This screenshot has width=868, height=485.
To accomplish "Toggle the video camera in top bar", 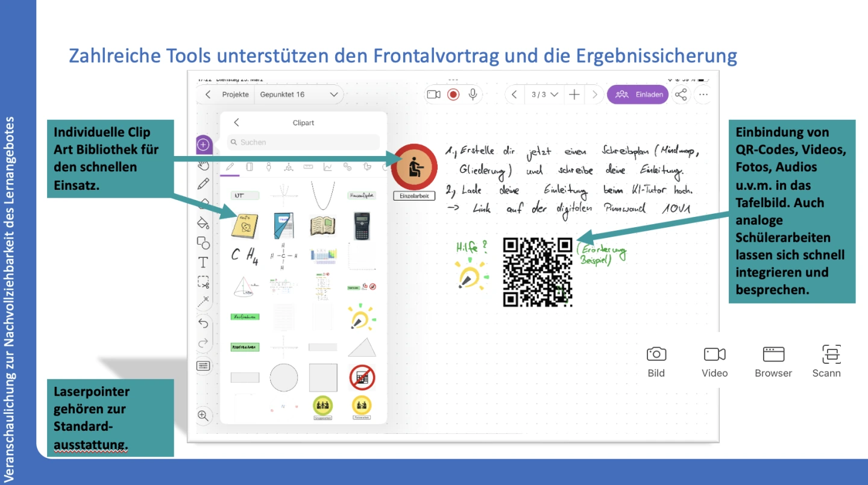I will pyautogui.click(x=433, y=95).
